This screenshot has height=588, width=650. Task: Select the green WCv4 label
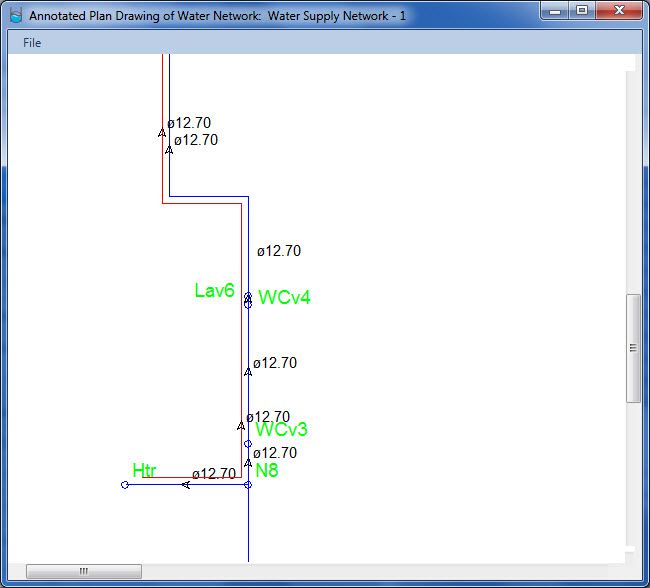(284, 298)
